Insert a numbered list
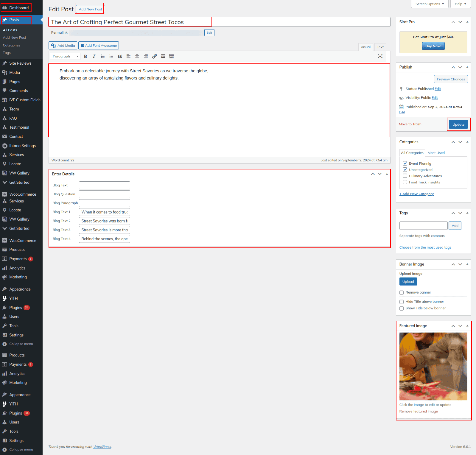This screenshot has height=455, width=476. point(111,56)
